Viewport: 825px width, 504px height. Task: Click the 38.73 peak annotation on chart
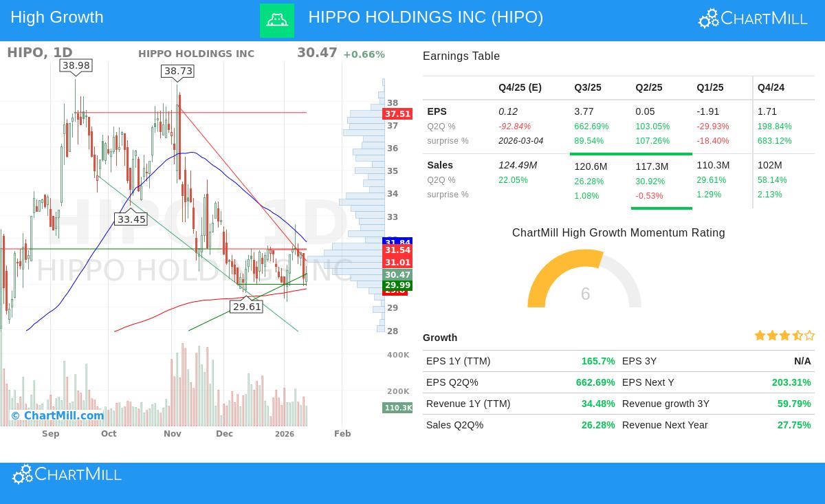tap(177, 70)
